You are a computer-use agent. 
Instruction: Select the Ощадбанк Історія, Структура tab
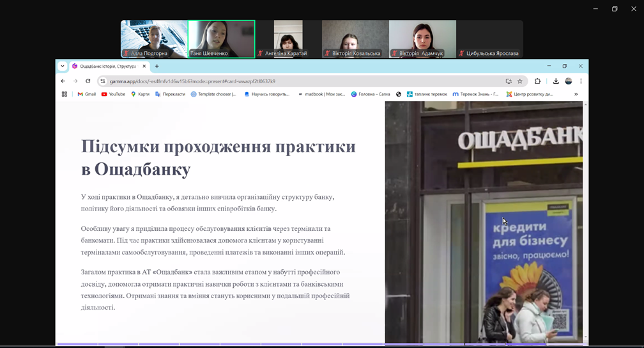click(x=105, y=66)
